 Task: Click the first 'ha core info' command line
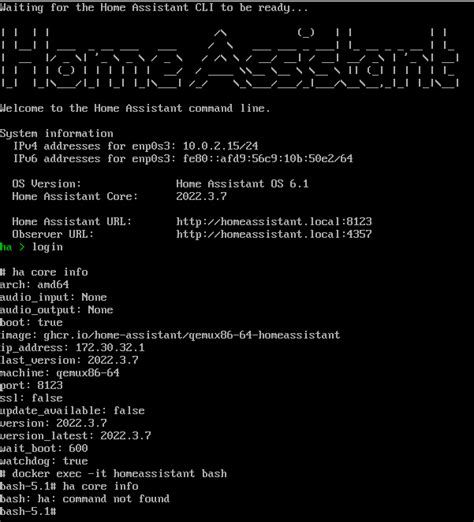pos(44,272)
